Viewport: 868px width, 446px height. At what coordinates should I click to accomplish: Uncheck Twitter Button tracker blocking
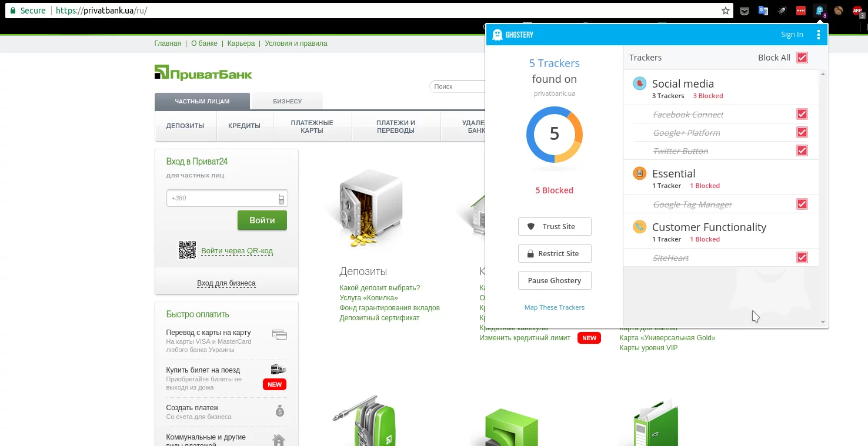(802, 150)
